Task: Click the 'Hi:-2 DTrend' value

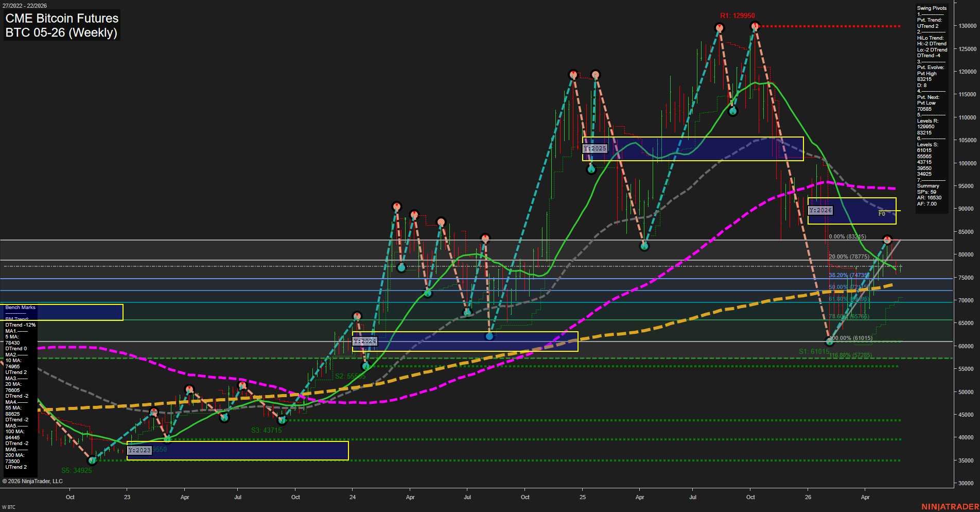Action: coord(932,44)
